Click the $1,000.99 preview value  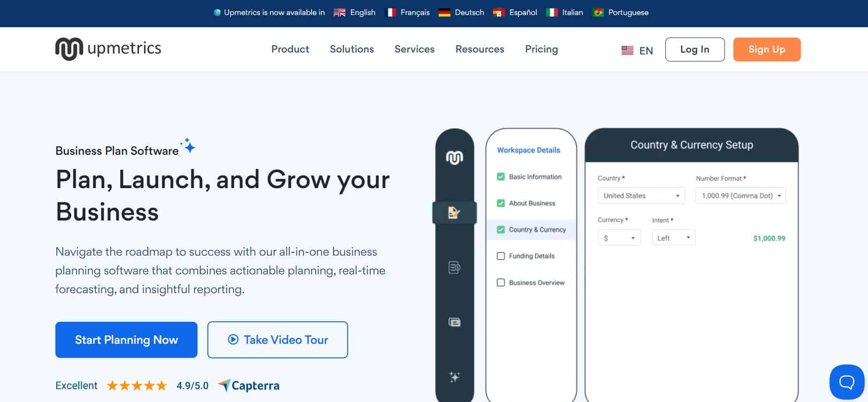pos(769,238)
